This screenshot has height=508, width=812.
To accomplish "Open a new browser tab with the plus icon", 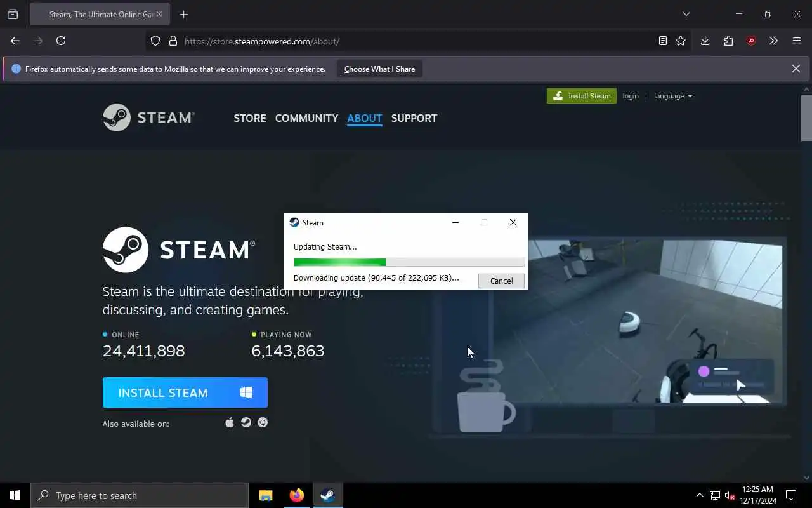I will 183,14.
